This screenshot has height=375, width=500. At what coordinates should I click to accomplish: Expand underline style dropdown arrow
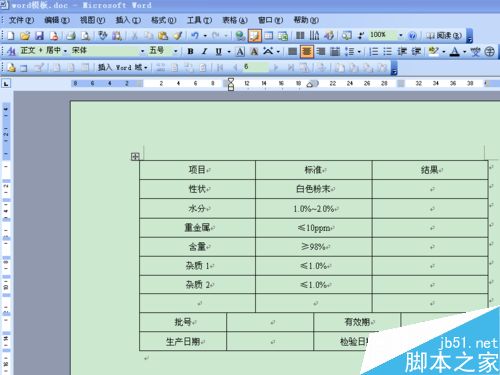(x=229, y=52)
